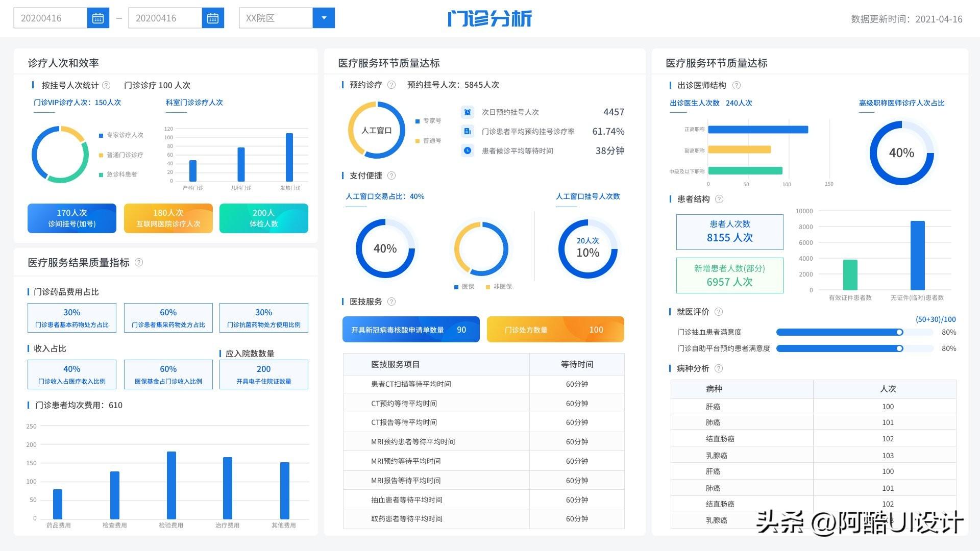Click the start date input field 20200416
This screenshot has height=551, width=980.
(x=50, y=18)
